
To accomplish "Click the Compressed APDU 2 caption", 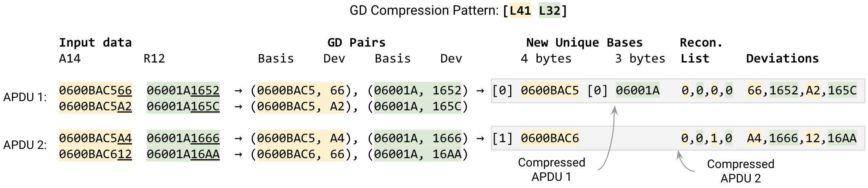I will click(x=740, y=171).
